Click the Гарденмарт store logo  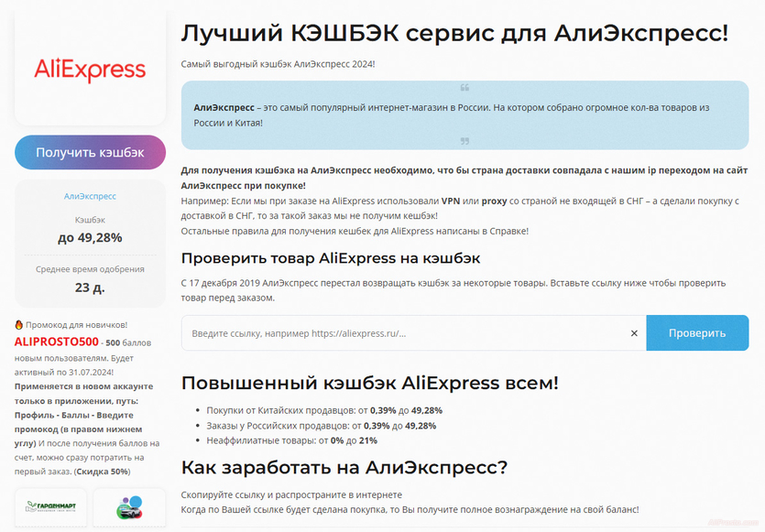[52, 505]
